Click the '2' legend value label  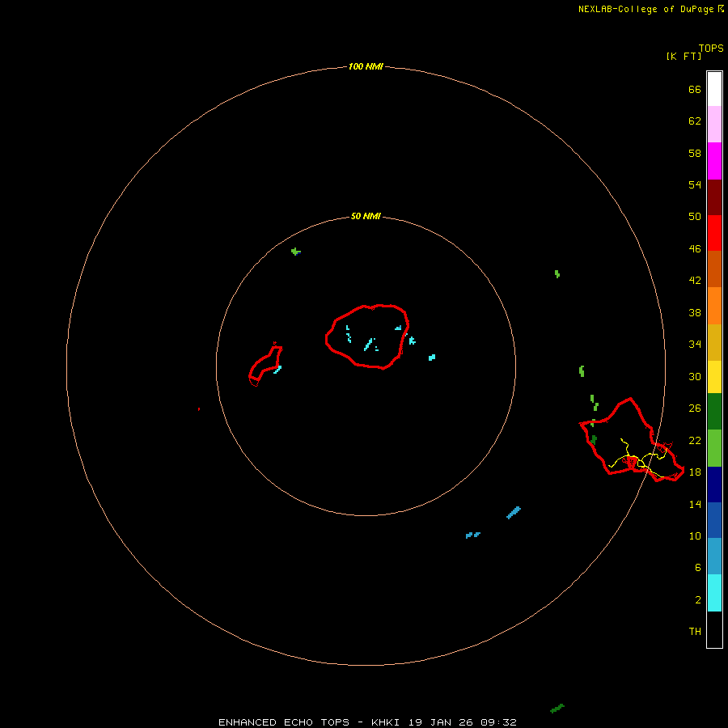(x=698, y=599)
